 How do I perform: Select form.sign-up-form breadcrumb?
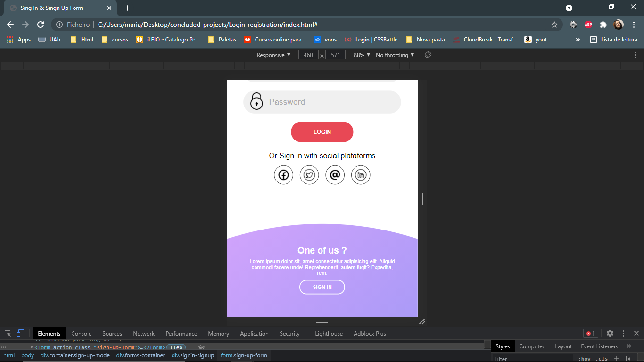pos(244,355)
